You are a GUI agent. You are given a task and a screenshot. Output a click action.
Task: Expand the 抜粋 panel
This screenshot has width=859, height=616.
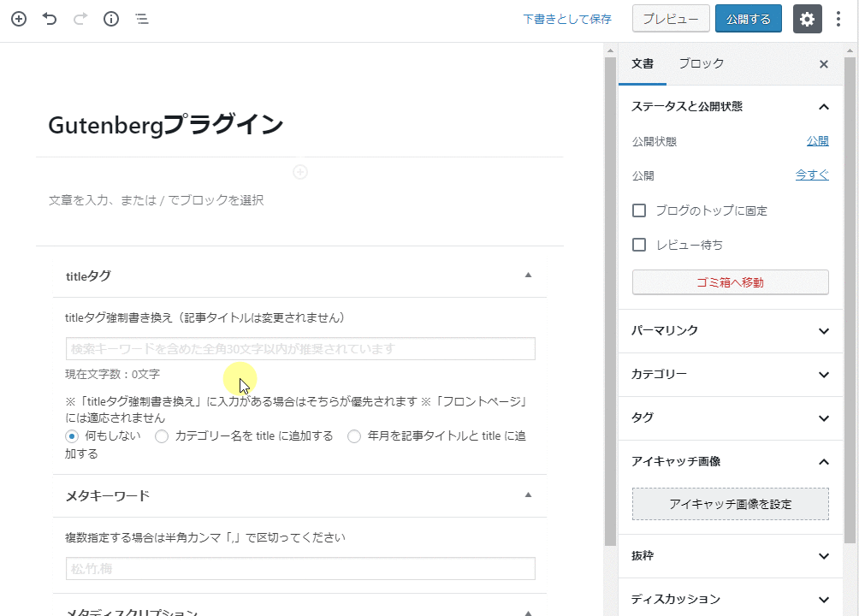731,556
